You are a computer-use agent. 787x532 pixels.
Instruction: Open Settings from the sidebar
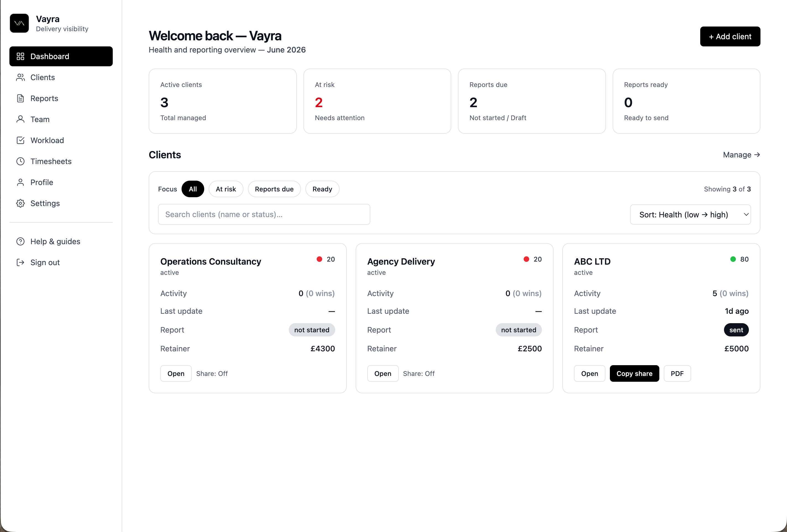pyautogui.click(x=61, y=203)
